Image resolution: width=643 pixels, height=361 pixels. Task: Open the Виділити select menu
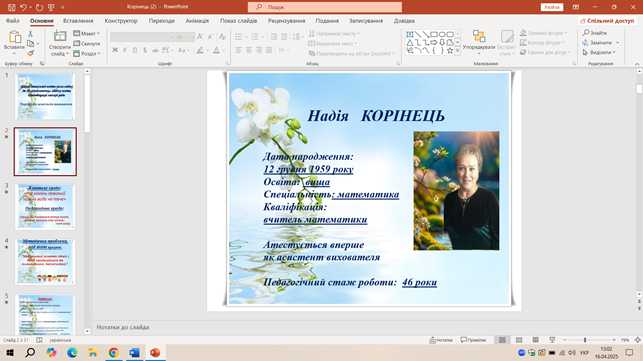coord(599,53)
